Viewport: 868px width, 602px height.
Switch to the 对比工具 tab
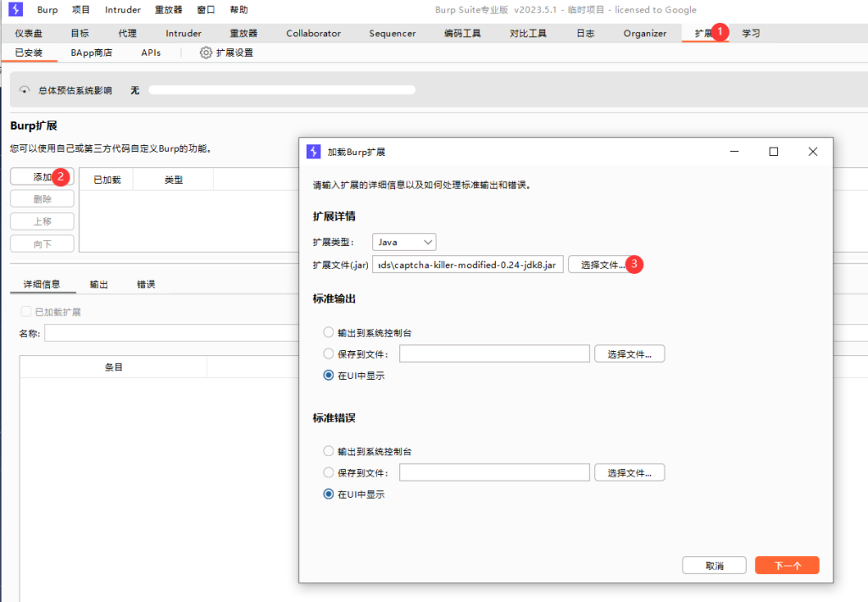click(528, 33)
